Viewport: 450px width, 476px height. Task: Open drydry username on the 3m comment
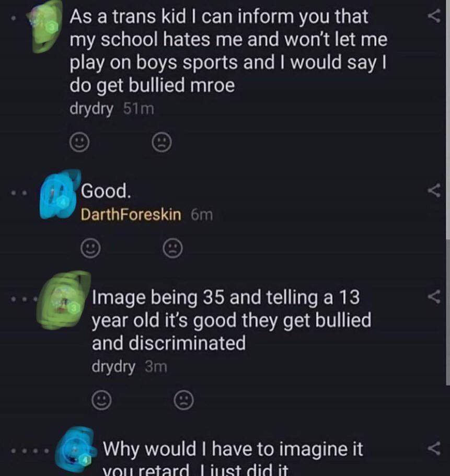113,367
